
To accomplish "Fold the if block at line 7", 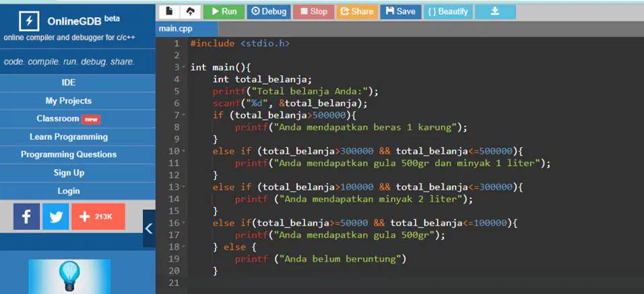I will coord(184,115).
